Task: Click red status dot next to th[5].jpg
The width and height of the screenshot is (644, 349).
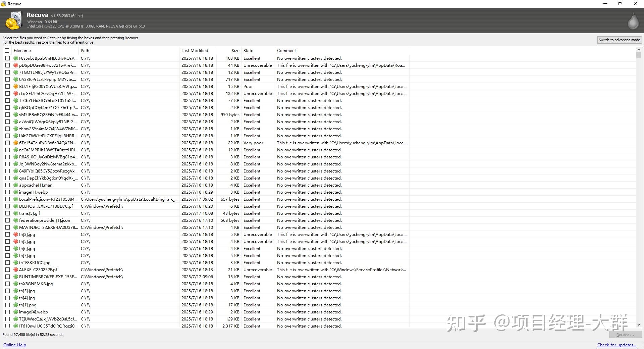Action: (x=16, y=241)
